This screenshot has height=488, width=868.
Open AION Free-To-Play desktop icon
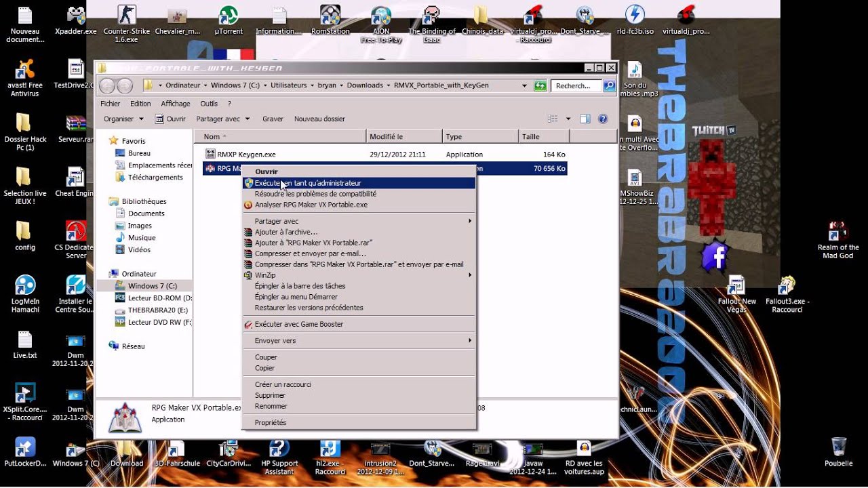tap(381, 24)
